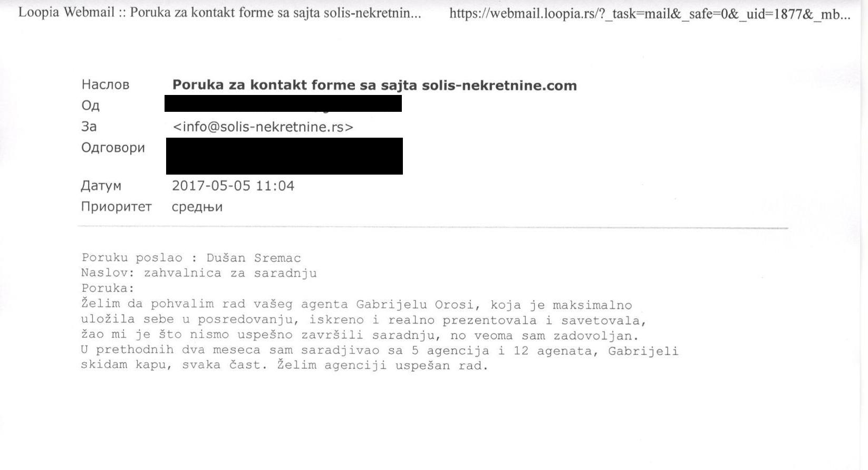Click the webmail.loopia.rs URL in header
The height and width of the screenshot is (470, 868).
point(650,14)
